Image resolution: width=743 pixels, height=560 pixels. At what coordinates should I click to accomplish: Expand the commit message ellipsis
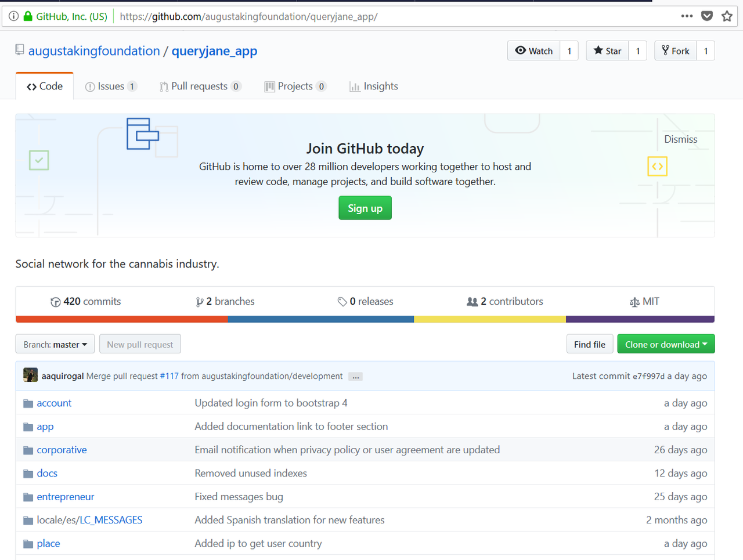coord(356,377)
